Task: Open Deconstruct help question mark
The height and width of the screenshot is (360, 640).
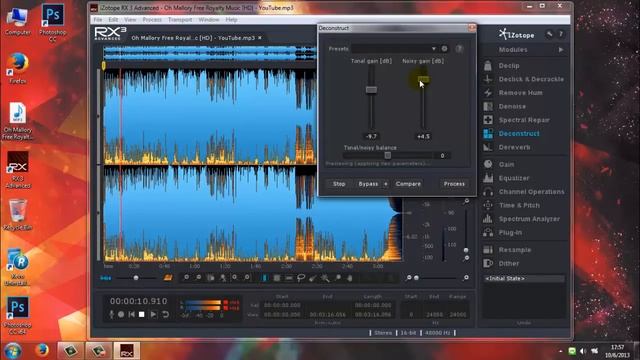Action: click(459, 49)
